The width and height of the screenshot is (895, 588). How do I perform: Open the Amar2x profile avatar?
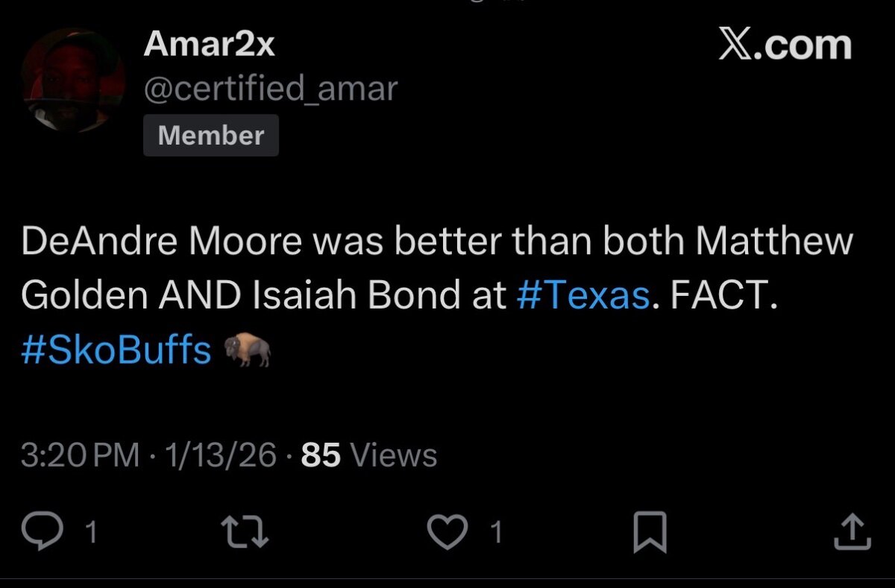click(74, 80)
